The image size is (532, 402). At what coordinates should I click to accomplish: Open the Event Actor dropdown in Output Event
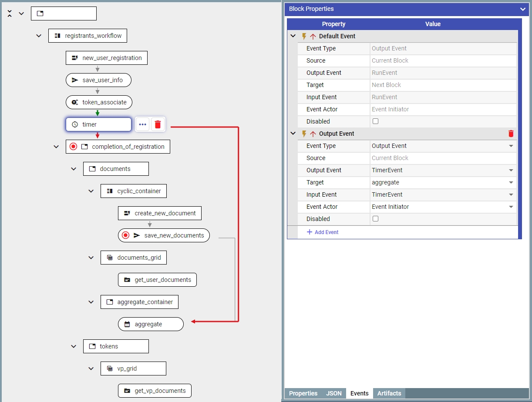pyautogui.click(x=442, y=207)
